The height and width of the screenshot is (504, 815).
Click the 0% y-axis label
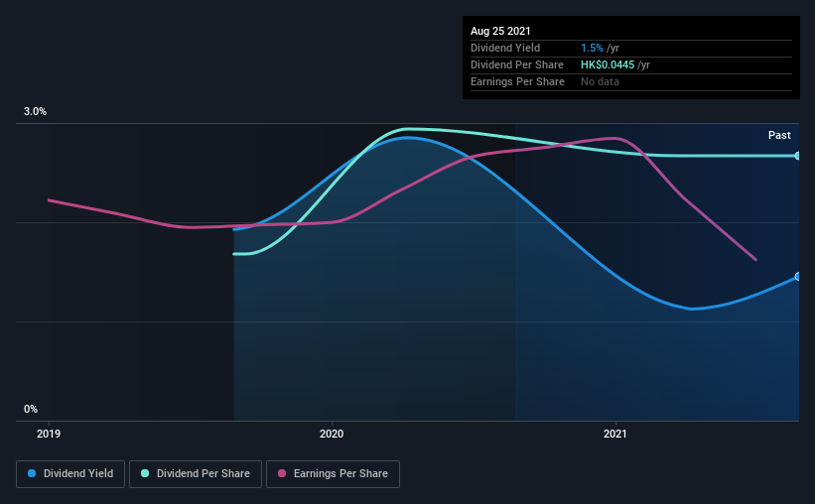tap(31, 409)
